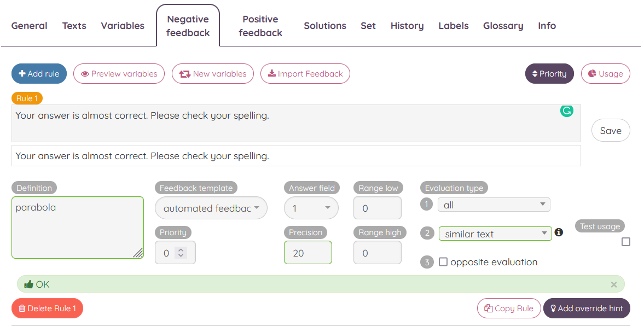
Task: Click the info icon beside similar text
Action: (559, 232)
